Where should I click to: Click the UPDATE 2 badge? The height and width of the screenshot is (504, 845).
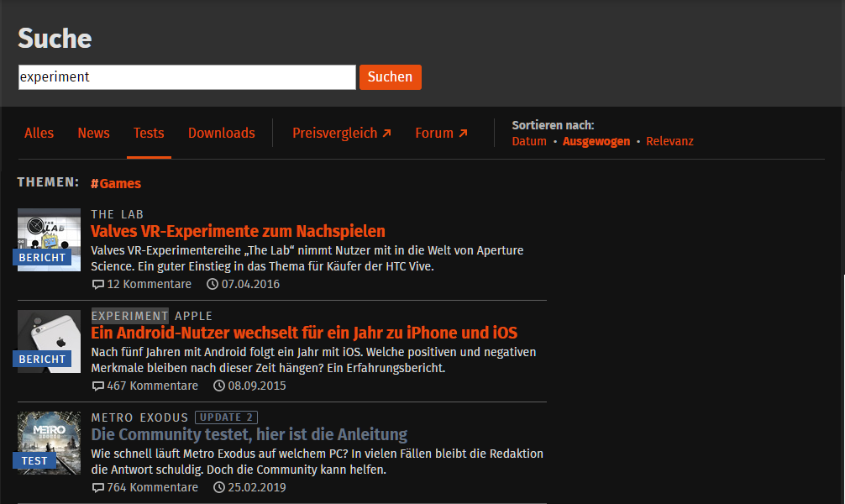(226, 417)
